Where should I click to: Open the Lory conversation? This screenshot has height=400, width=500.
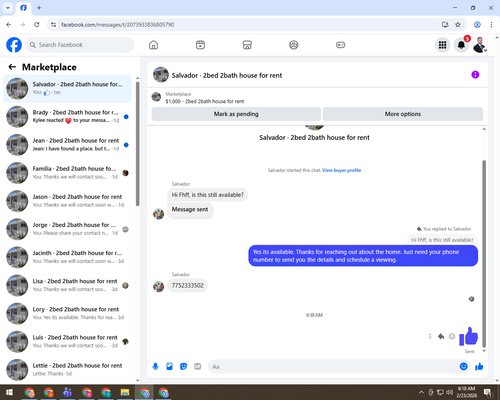coord(67,313)
